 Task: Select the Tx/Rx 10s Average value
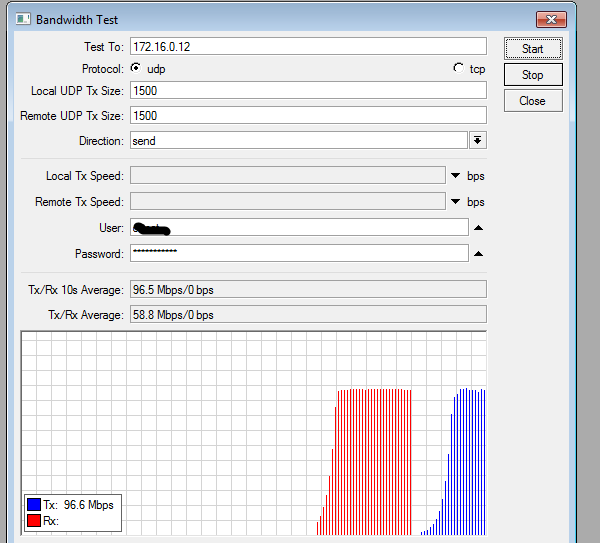(308, 289)
